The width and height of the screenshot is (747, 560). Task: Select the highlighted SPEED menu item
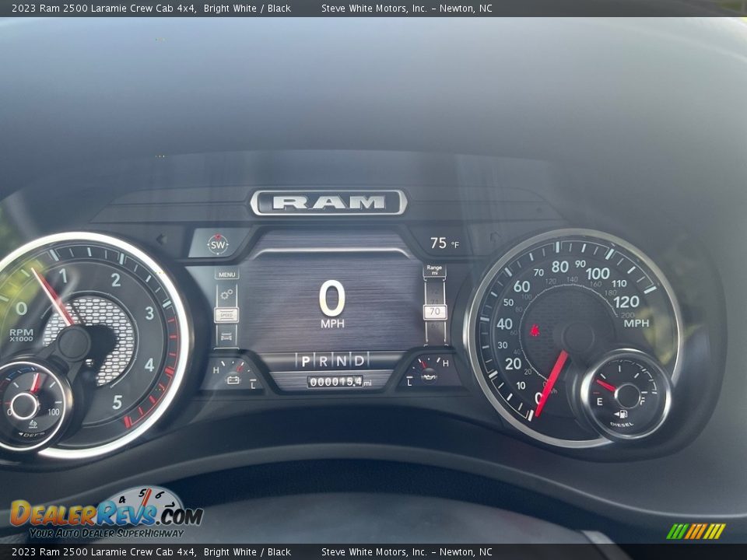pos(226,315)
